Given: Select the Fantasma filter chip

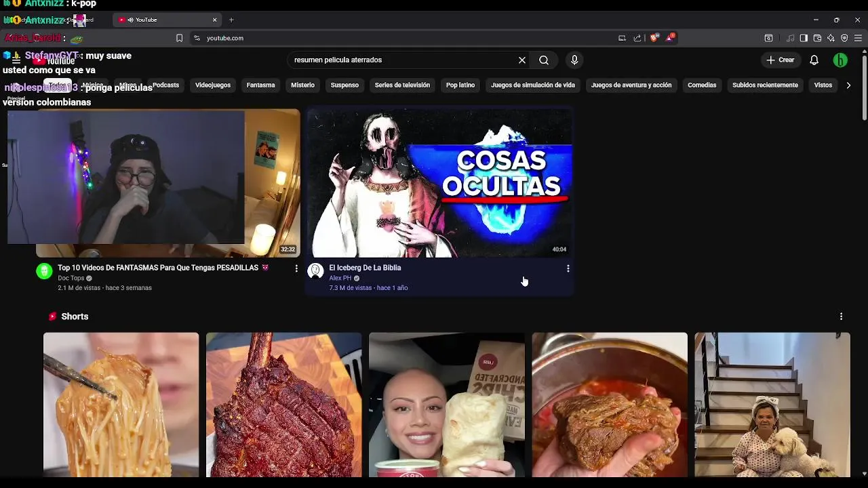Looking at the screenshot, I should tap(260, 85).
